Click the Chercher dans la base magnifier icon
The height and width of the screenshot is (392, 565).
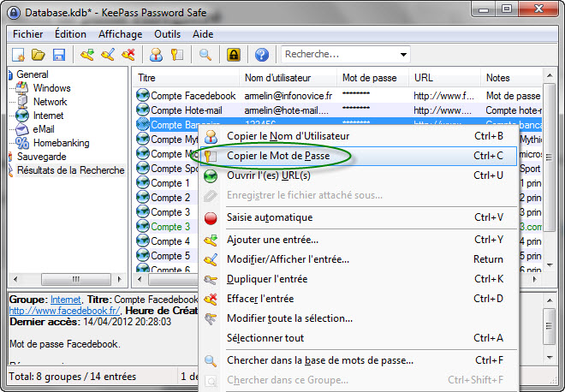click(211, 360)
